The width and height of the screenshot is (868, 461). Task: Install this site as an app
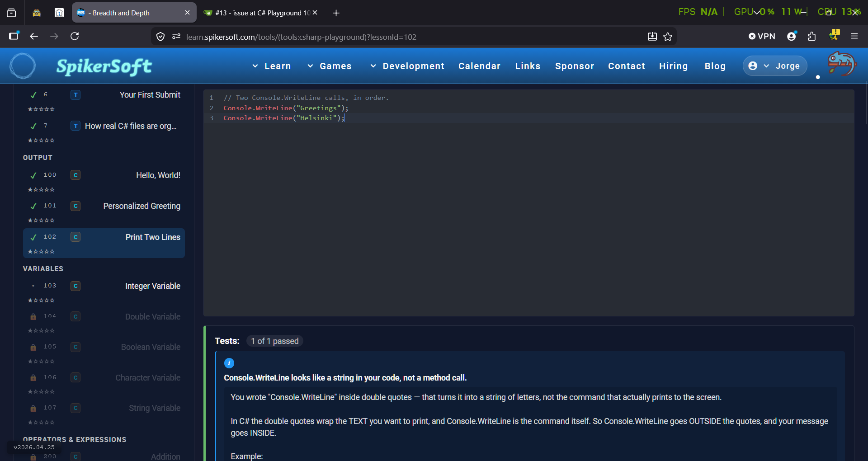652,37
